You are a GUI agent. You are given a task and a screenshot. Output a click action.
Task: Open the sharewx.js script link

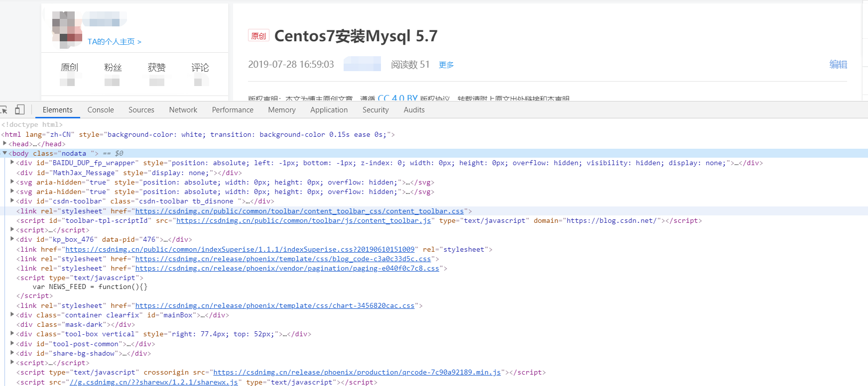(153, 382)
